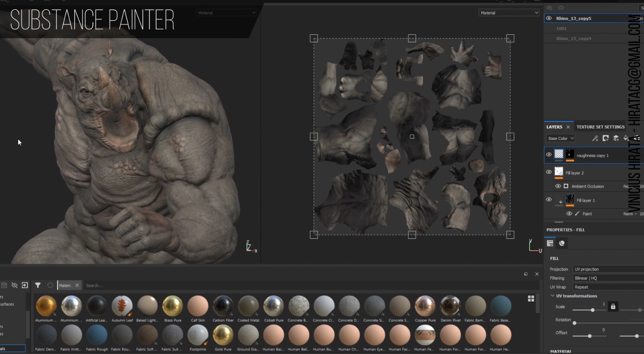Select the Rhino_13_copy4 texture set

[574, 38]
